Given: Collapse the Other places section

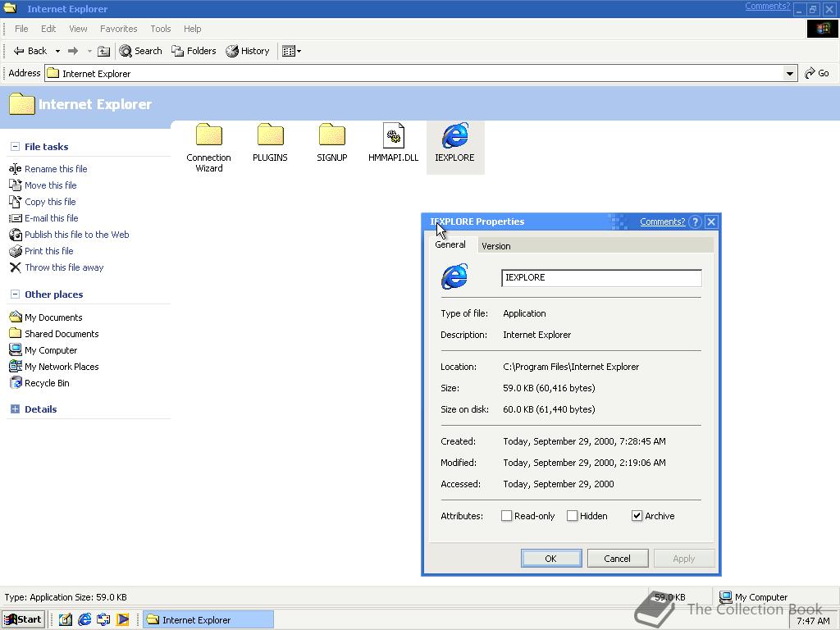Looking at the screenshot, I should [x=15, y=294].
